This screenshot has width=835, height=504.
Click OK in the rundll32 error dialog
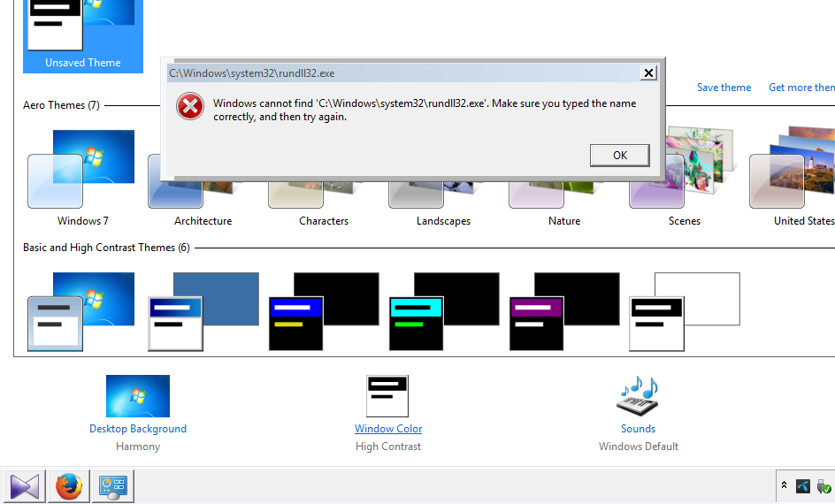pyautogui.click(x=619, y=156)
